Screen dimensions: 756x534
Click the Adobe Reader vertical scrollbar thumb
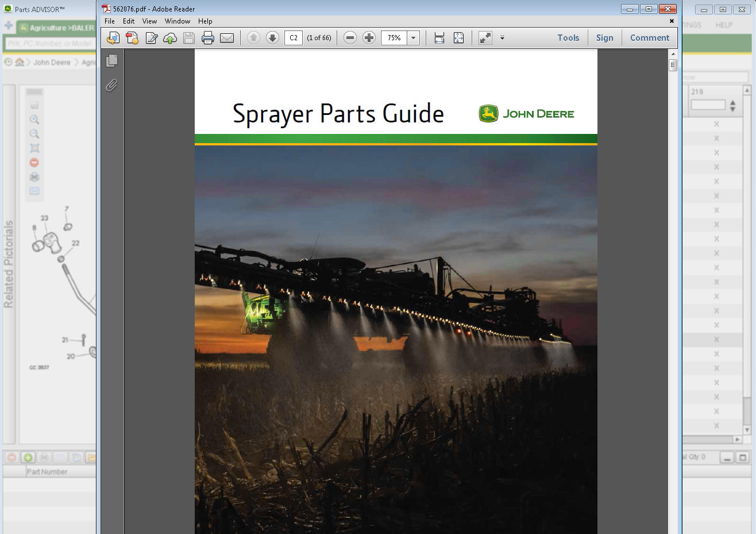click(x=673, y=66)
